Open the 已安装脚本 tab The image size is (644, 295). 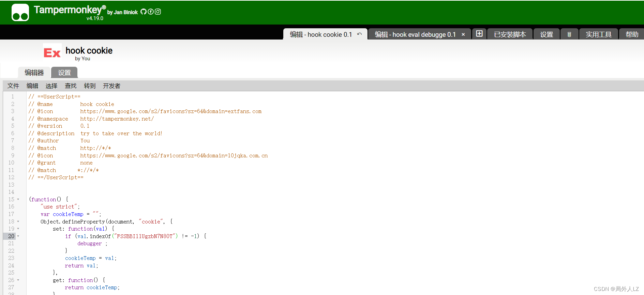tap(510, 34)
